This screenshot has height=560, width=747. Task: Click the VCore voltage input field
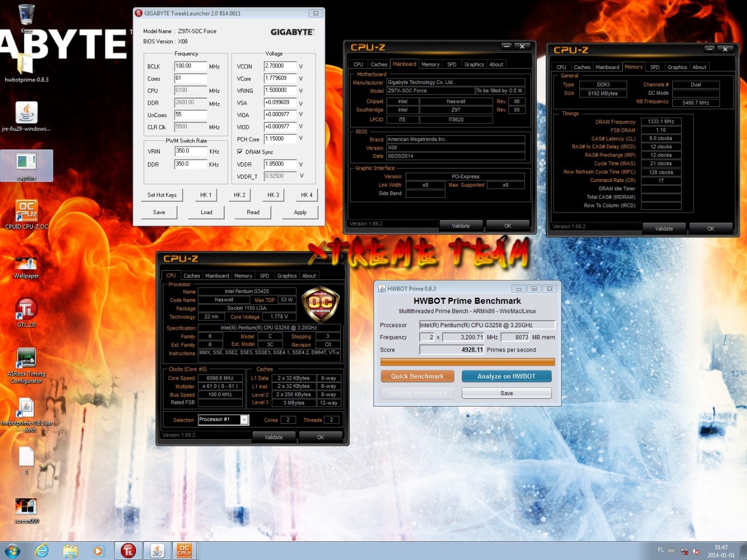[x=280, y=78]
